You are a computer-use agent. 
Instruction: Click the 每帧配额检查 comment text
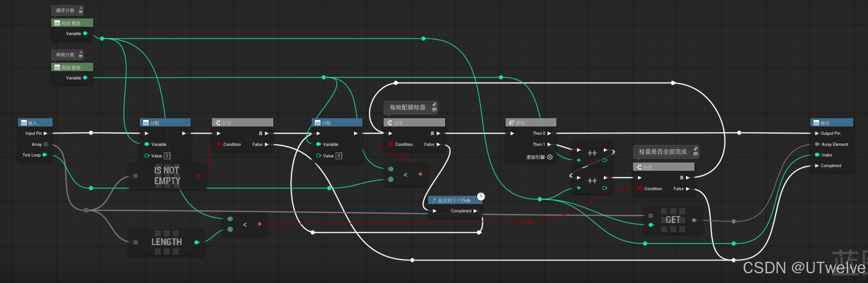coord(408,107)
